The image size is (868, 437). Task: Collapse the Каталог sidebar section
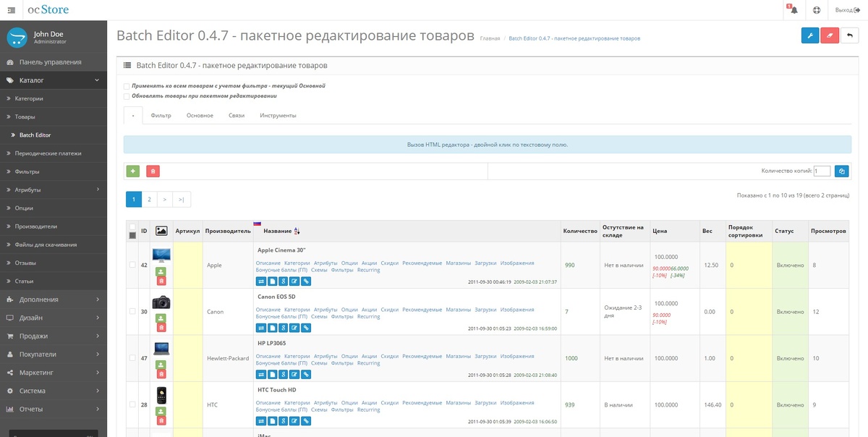[x=54, y=80]
